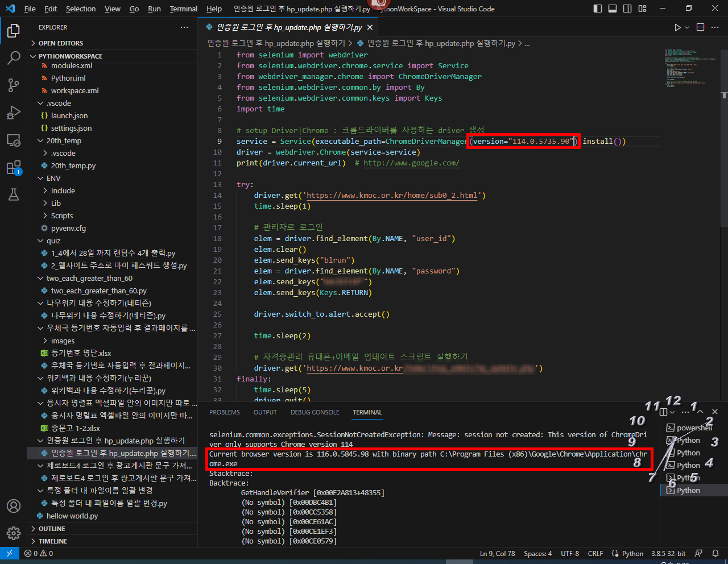Open the Help menu
728x564 pixels.
(x=214, y=9)
